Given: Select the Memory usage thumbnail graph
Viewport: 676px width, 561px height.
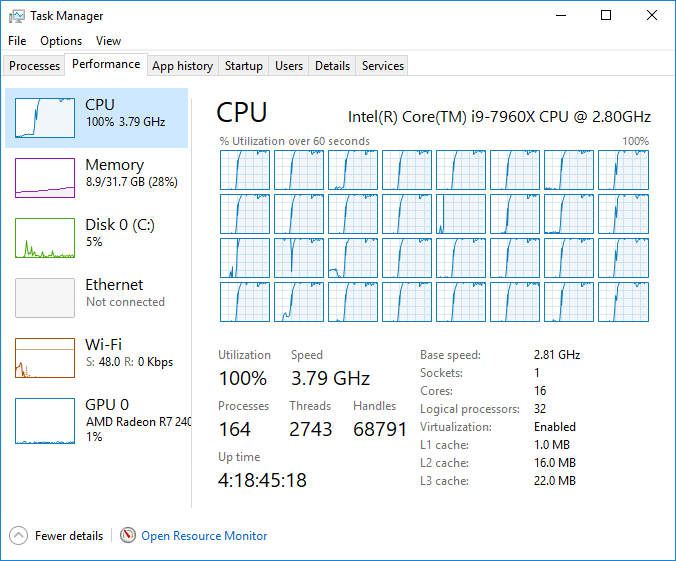Looking at the screenshot, I should pos(45,178).
